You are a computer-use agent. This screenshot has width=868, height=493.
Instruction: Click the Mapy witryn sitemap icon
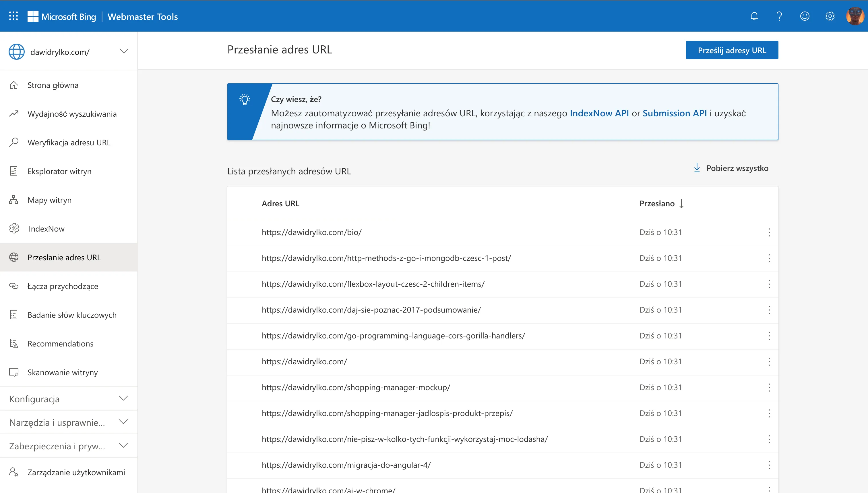click(x=13, y=200)
